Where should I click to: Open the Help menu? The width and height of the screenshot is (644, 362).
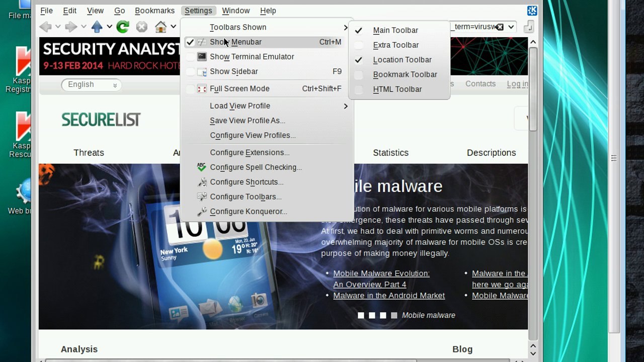pos(268,11)
